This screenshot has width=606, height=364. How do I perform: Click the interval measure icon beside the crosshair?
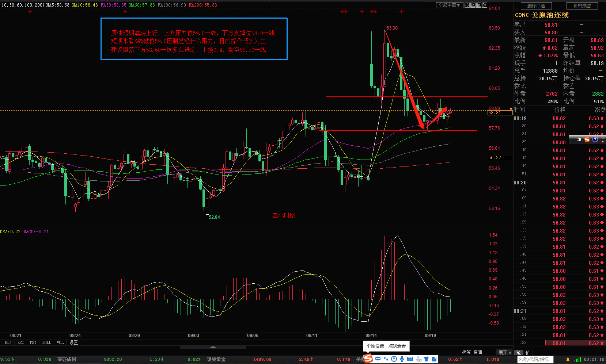473,5
